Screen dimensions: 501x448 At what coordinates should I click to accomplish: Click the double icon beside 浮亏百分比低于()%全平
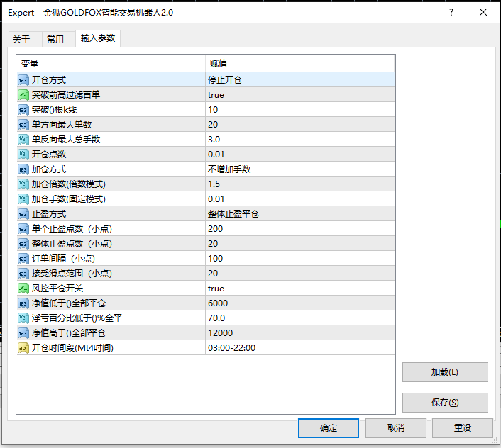pyautogui.click(x=23, y=318)
